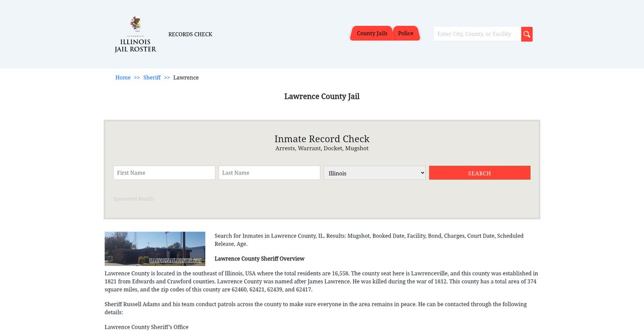Click the red SEARCH button
The height and width of the screenshot is (333, 644).
(x=480, y=173)
